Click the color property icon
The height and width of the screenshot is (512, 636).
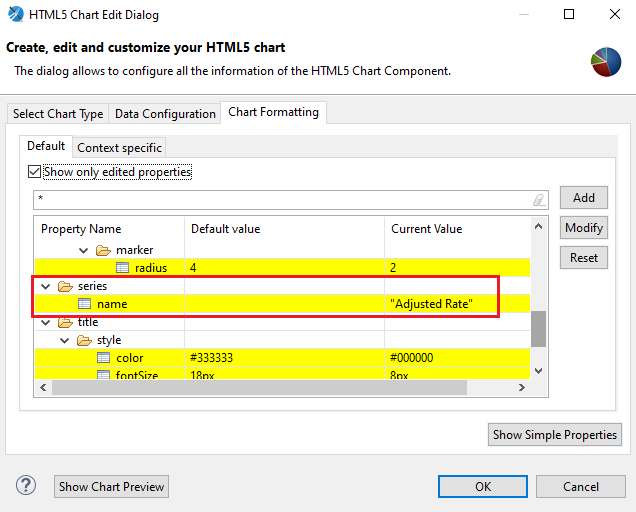pos(103,358)
